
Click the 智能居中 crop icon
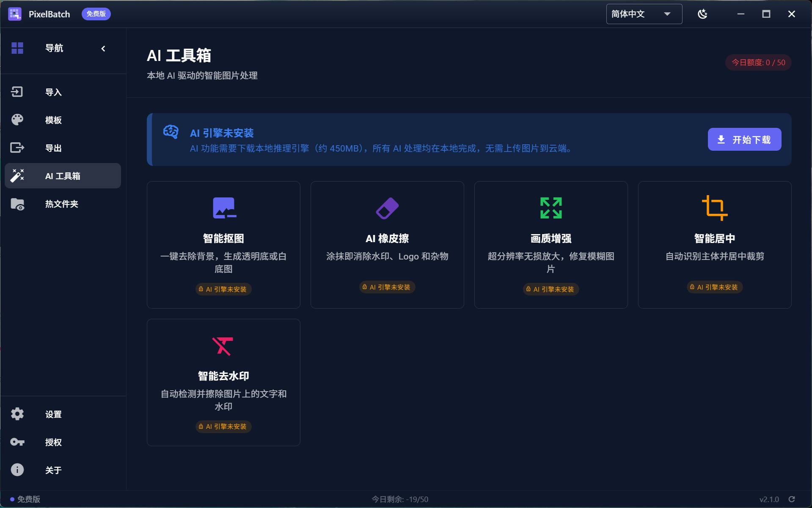(x=715, y=208)
